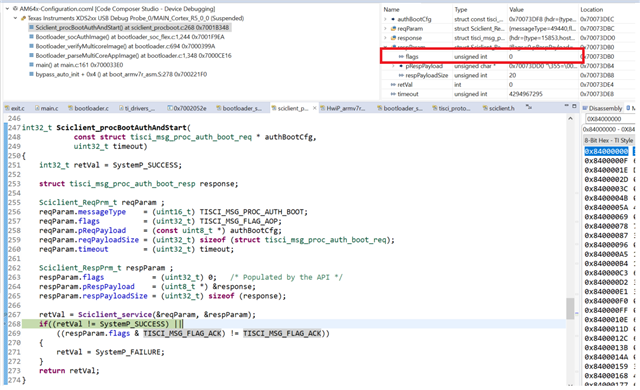
Task: Click the sciclient.h file tab icon
Action: [x=485, y=108]
